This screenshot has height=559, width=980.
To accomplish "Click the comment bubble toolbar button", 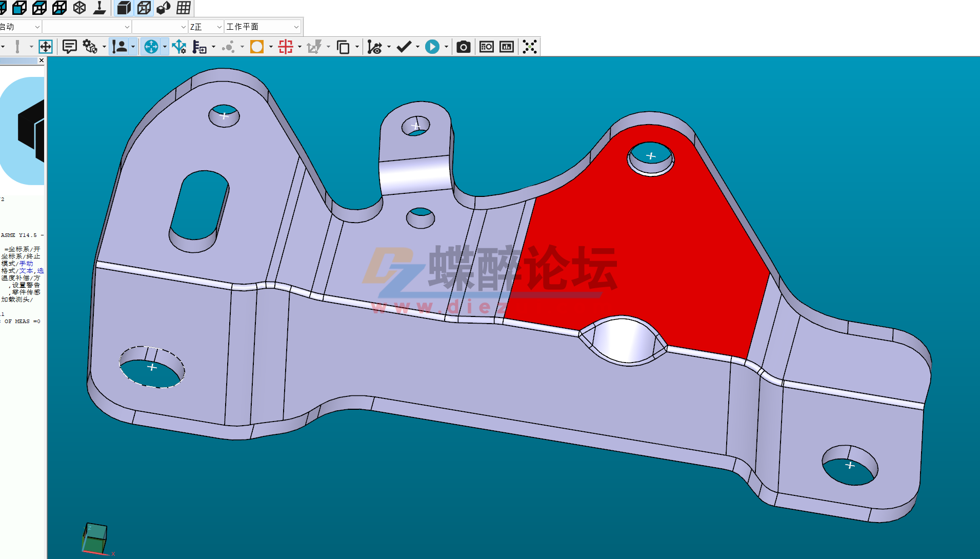I will tap(69, 46).
